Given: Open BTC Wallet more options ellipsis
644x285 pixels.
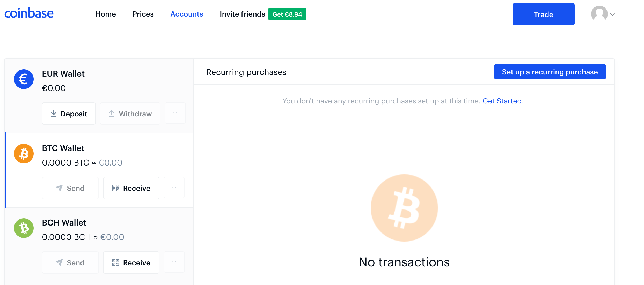Looking at the screenshot, I should (174, 187).
